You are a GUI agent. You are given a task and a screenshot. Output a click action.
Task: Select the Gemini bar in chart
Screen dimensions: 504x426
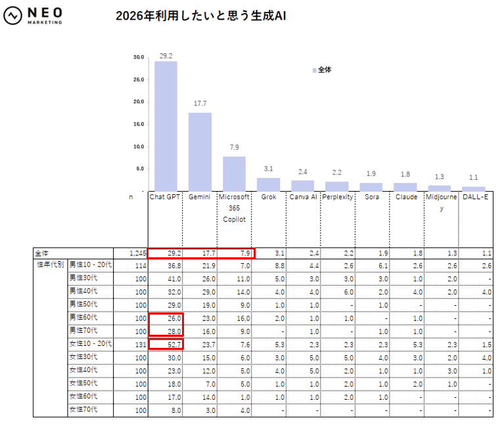(200, 152)
